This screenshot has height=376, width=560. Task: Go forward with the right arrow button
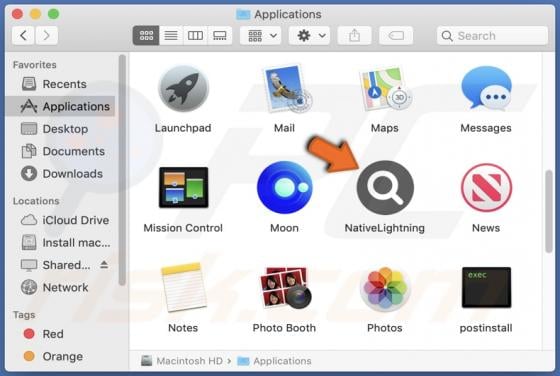(46, 35)
